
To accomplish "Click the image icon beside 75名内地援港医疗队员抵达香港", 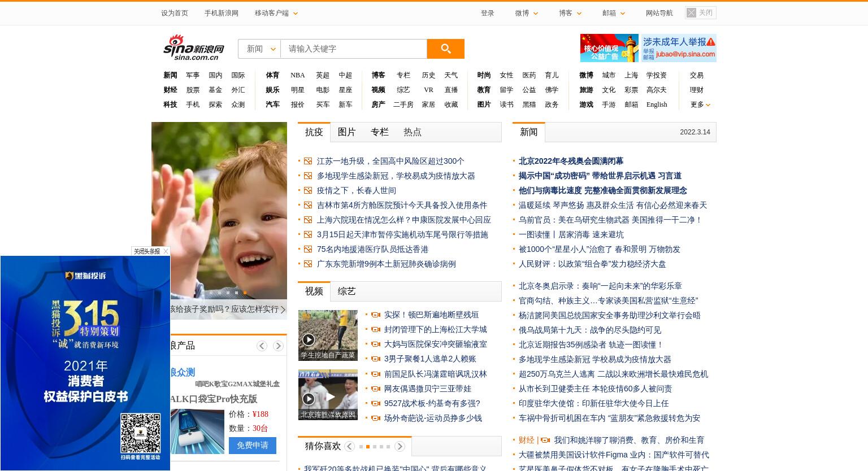I will 308,249.
